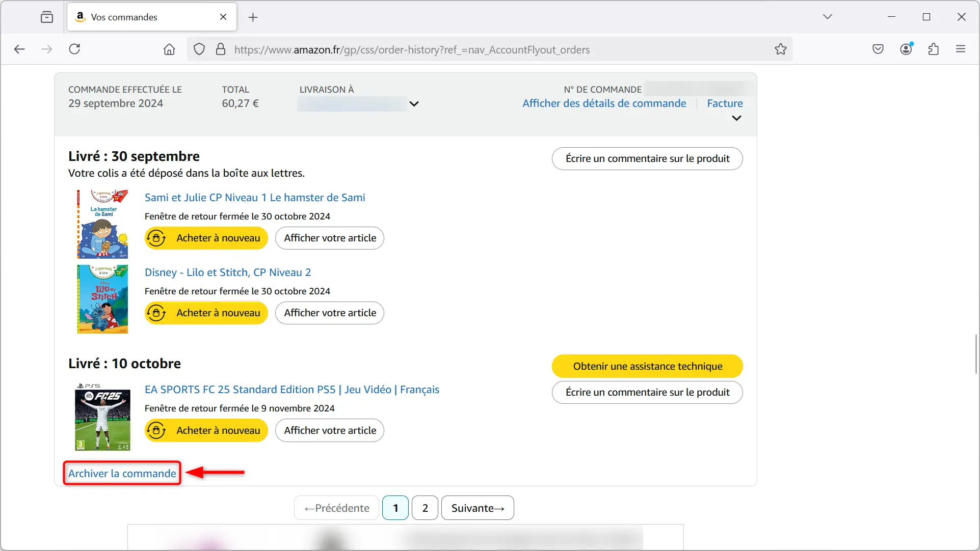Click Le hamster de Sami book cover
Image resolution: width=980 pixels, height=551 pixels.
pyautogui.click(x=102, y=224)
